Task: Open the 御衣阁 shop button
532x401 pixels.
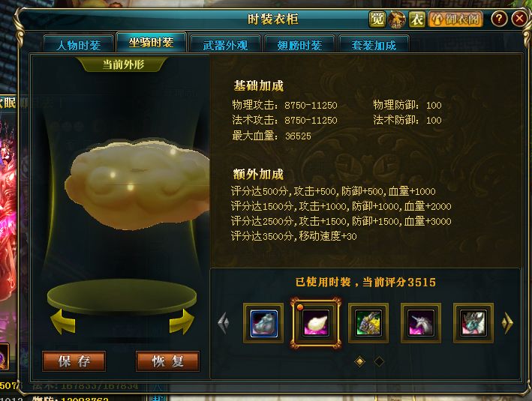Action: click(455, 19)
